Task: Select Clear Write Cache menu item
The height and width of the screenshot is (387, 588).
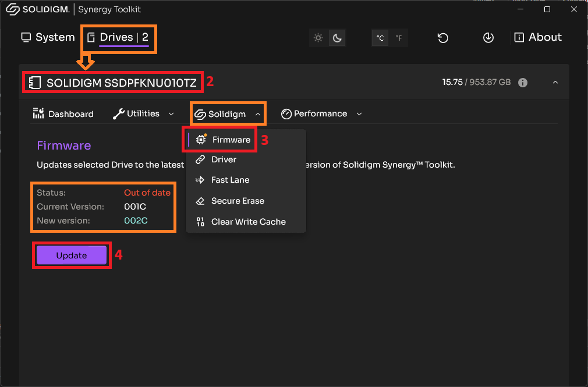Action: 246,222
